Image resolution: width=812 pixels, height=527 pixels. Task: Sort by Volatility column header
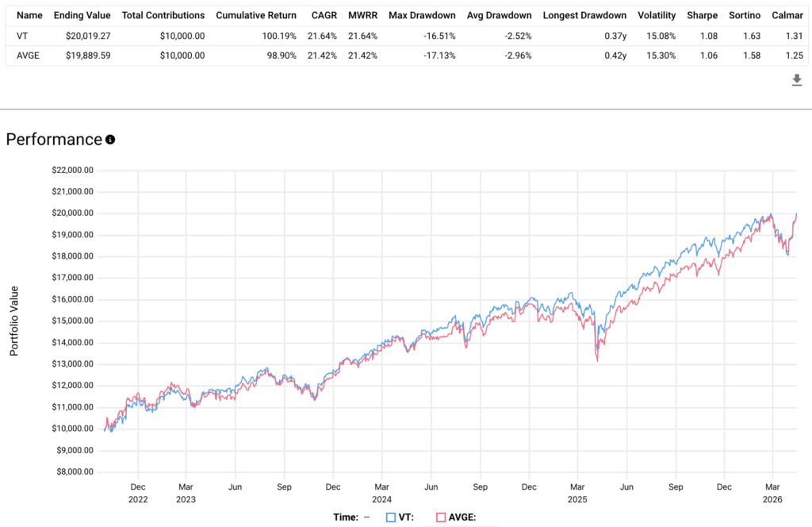tap(657, 16)
